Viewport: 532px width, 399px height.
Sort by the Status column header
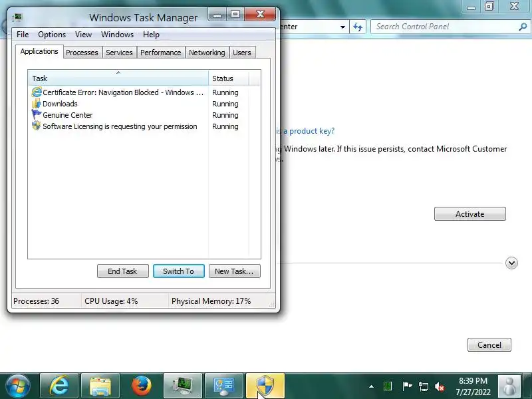(x=228, y=78)
